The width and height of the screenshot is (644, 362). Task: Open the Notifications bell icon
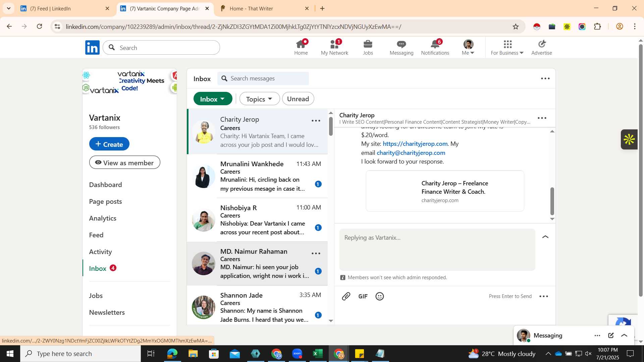click(x=435, y=47)
